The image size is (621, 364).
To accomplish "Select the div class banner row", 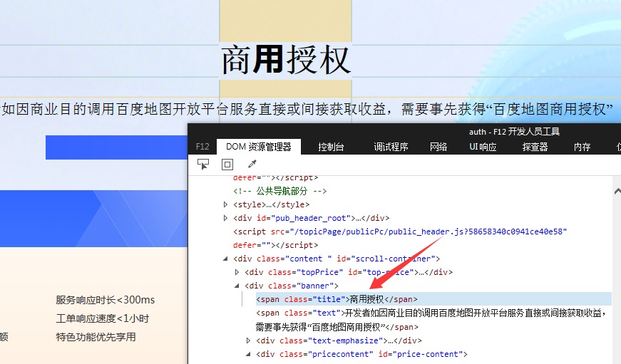I will 292,286.
